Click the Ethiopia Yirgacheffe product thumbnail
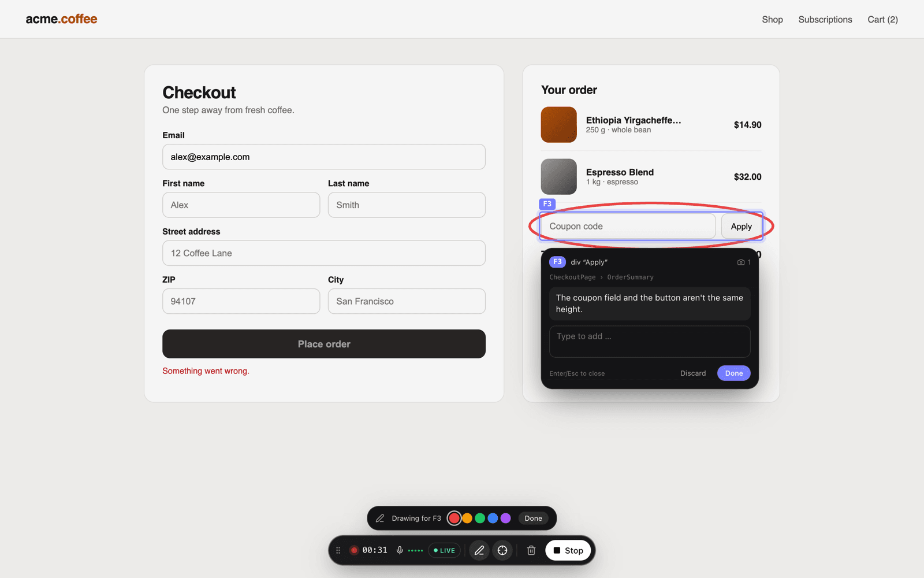 tap(559, 124)
